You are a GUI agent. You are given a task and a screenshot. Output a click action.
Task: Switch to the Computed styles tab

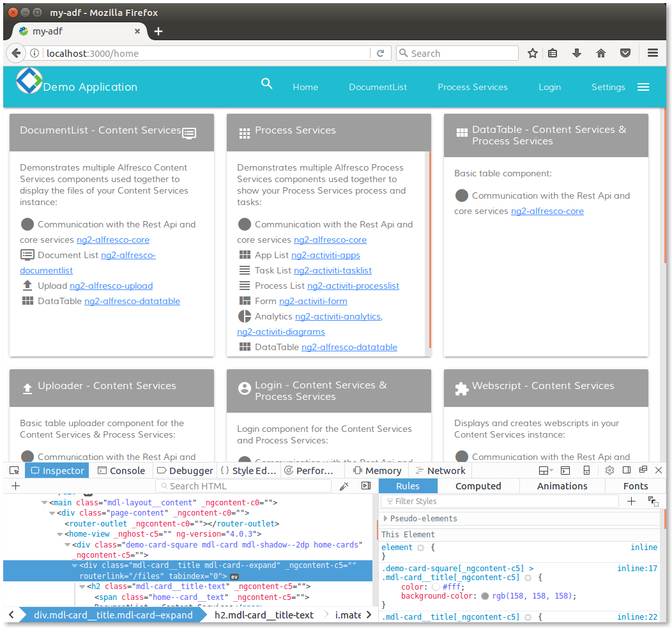[x=478, y=486]
